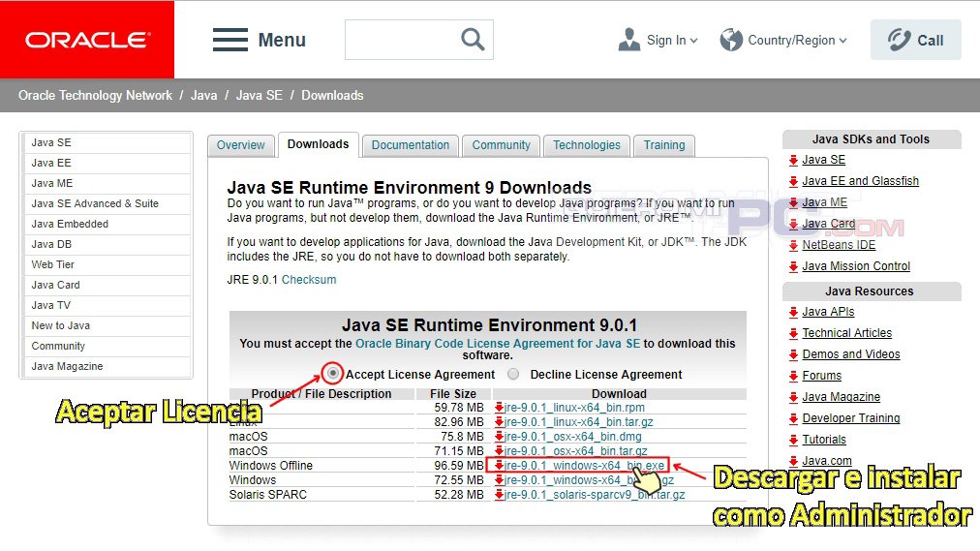This screenshot has width=980, height=551.
Task: Click download arrow icon beside Java EE and Glassfish
Action: 793,181
